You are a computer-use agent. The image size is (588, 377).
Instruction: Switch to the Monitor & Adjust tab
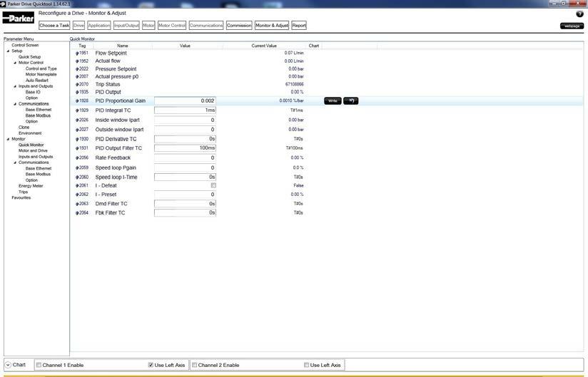[x=272, y=26]
